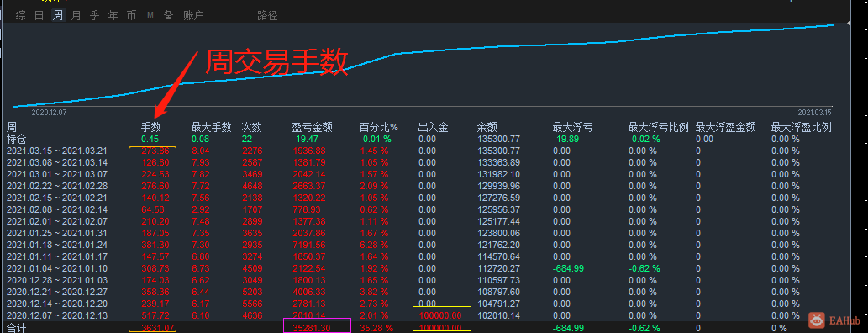
Task: Click the 余额 column header
Action: click(487, 128)
